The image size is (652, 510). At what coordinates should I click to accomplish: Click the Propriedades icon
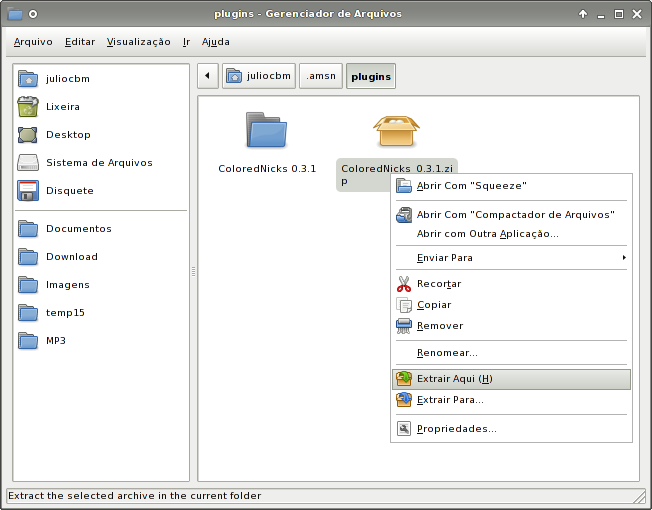tap(404, 429)
